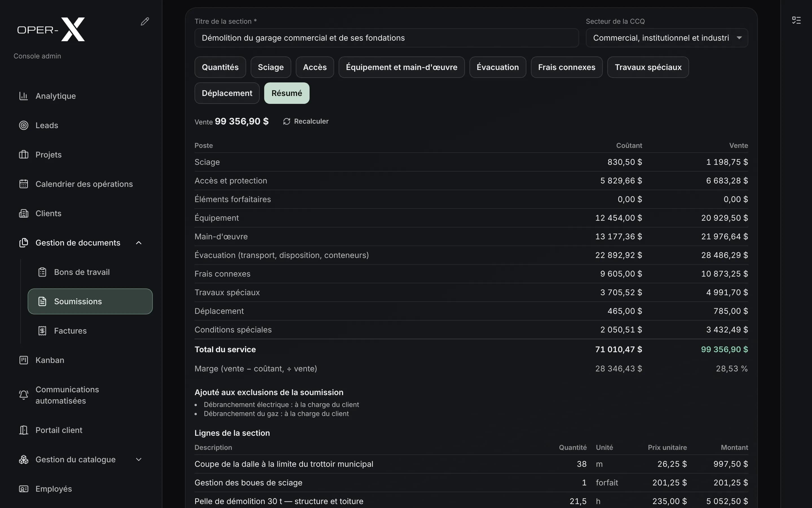The width and height of the screenshot is (812, 508).
Task: Click the Titre de la section input field
Action: pos(387,38)
